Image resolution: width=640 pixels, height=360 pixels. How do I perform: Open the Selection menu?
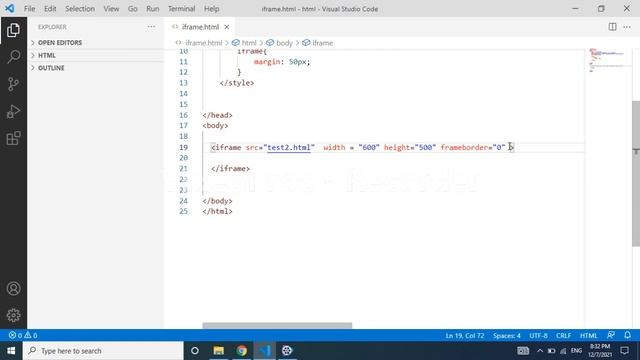point(80,9)
